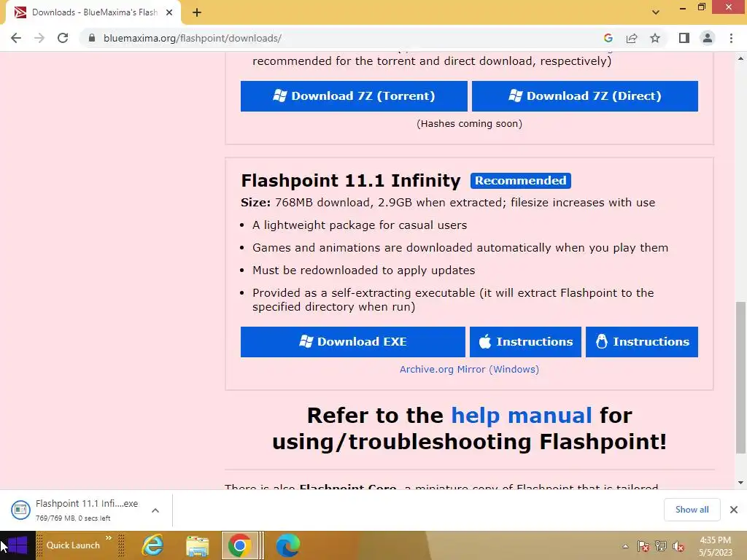The width and height of the screenshot is (747, 560).
Task: Toggle the Chrome side panel
Action: (684, 38)
